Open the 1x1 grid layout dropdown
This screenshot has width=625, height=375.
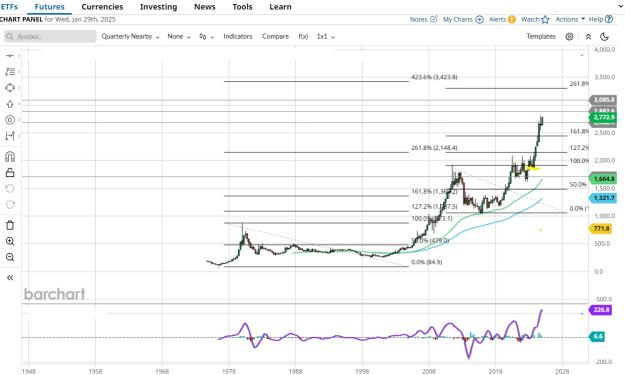point(326,36)
